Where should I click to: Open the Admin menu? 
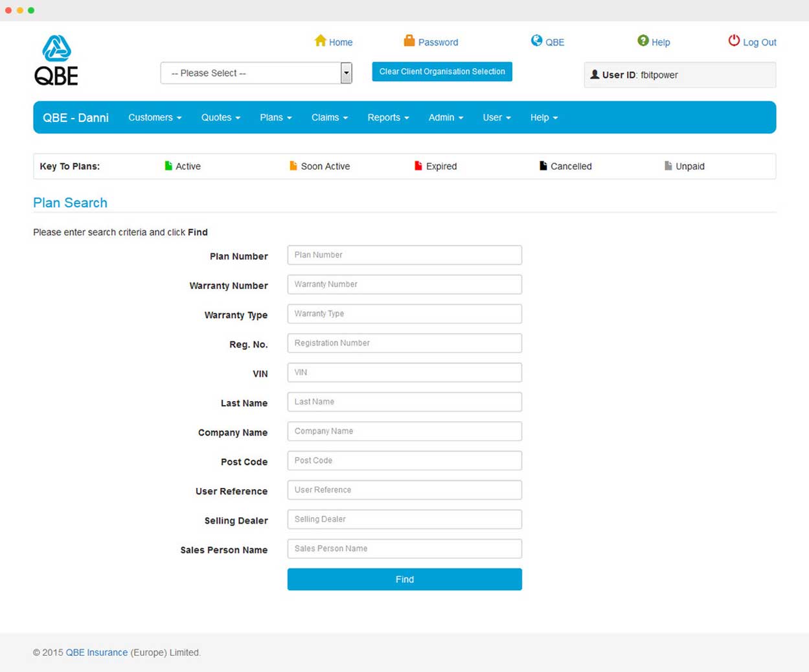pyautogui.click(x=446, y=117)
